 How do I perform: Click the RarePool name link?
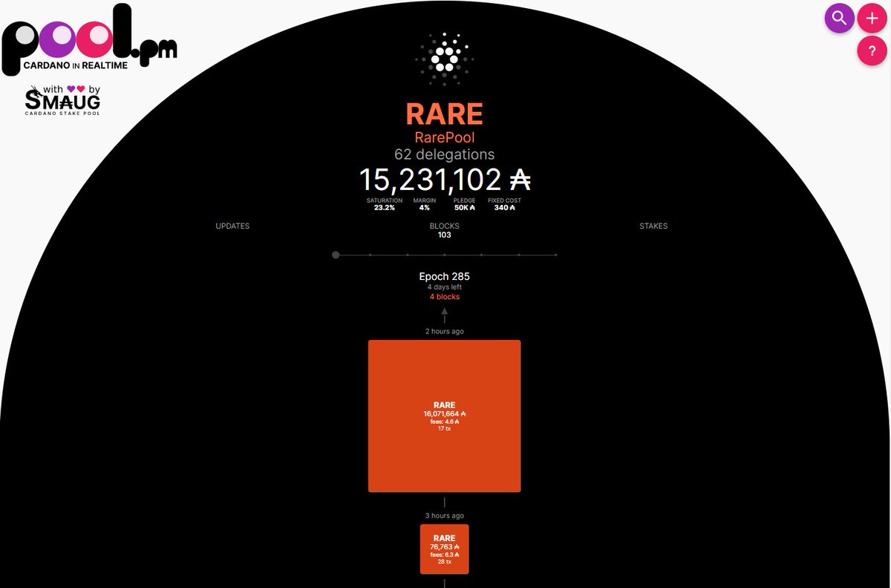point(444,137)
